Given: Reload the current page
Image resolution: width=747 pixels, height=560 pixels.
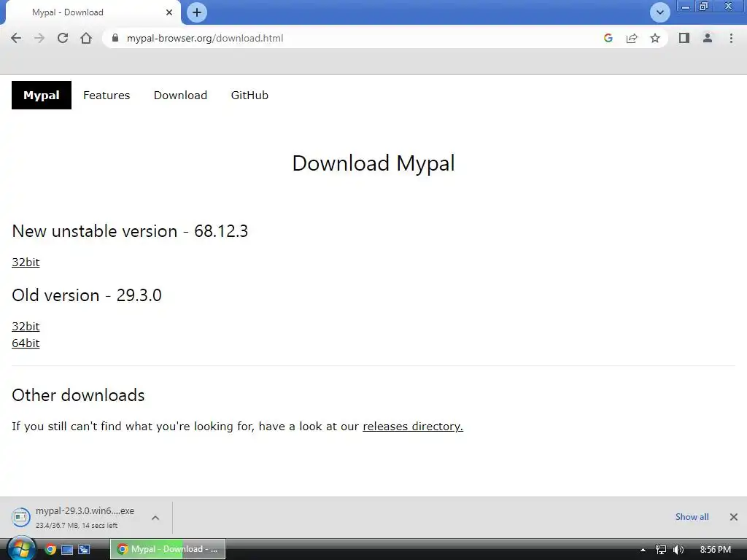Looking at the screenshot, I should coord(63,38).
